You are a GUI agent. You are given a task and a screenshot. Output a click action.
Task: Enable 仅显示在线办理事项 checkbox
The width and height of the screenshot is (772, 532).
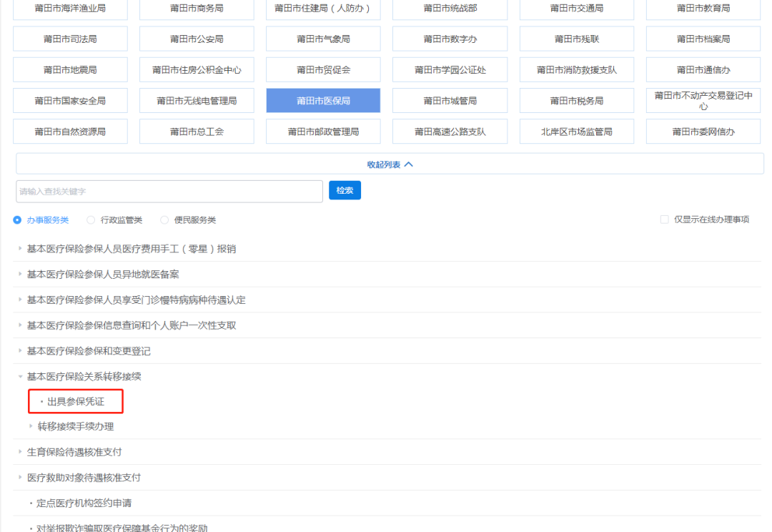coord(665,220)
